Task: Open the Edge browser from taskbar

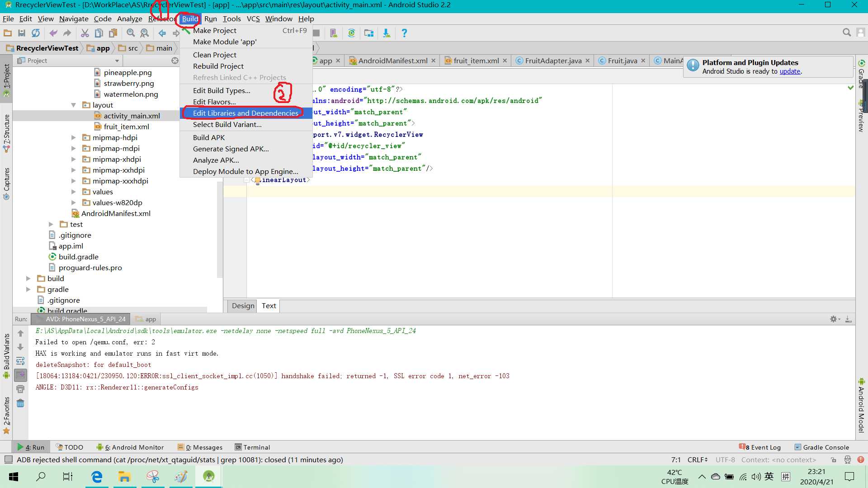Action: coord(97,476)
